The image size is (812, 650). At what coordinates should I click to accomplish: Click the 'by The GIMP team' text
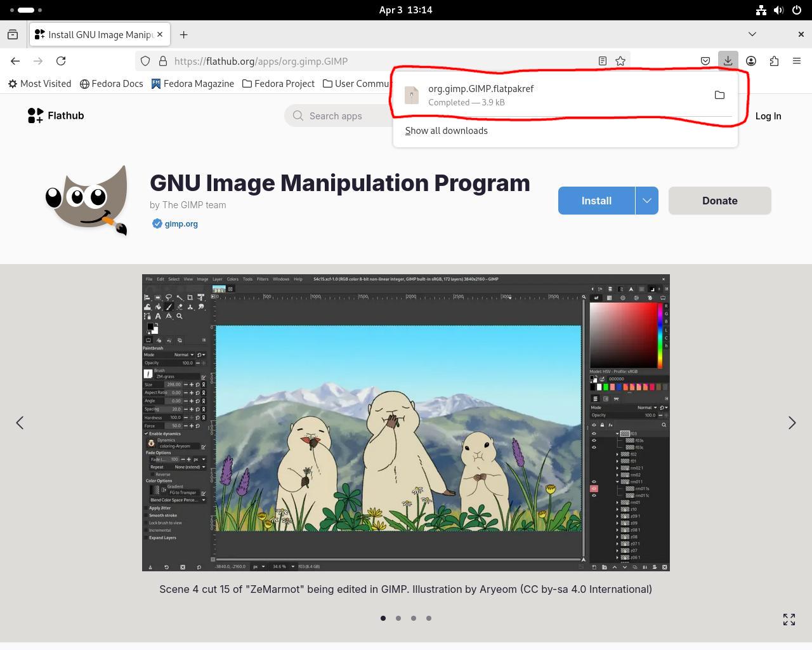(188, 205)
